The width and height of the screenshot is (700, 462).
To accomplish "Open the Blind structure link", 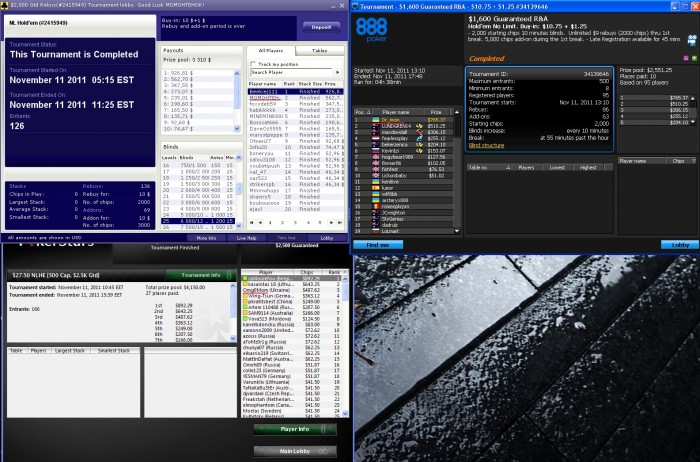I will (x=486, y=146).
